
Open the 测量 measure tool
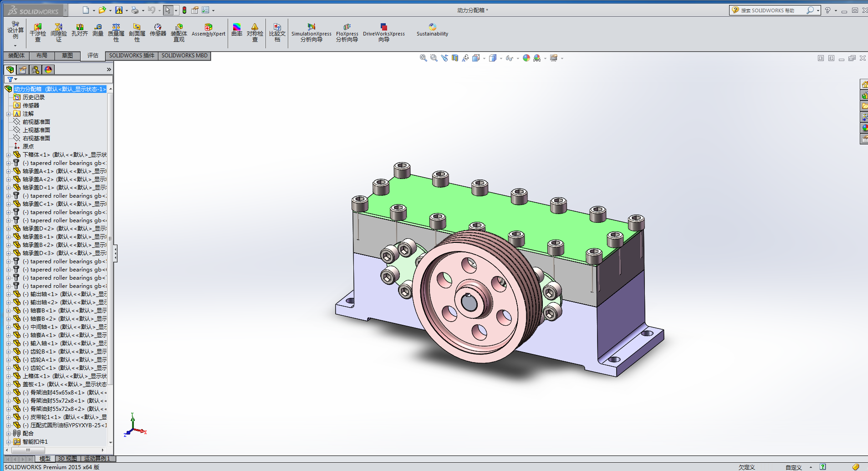point(98,30)
